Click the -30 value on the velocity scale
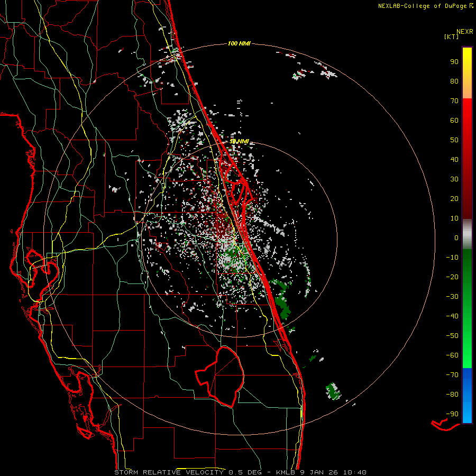476x476 pixels. click(452, 297)
